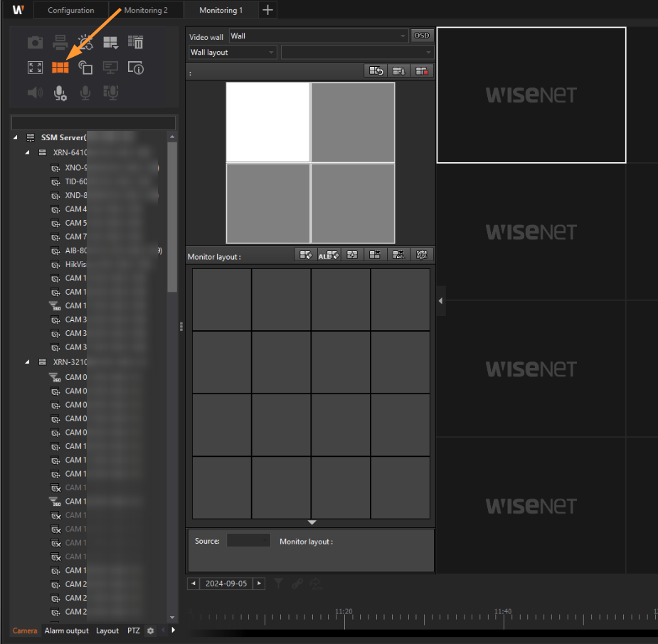Click the chain link icon near the timeline
Image resolution: width=658 pixels, height=644 pixels.
click(x=297, y=583)
